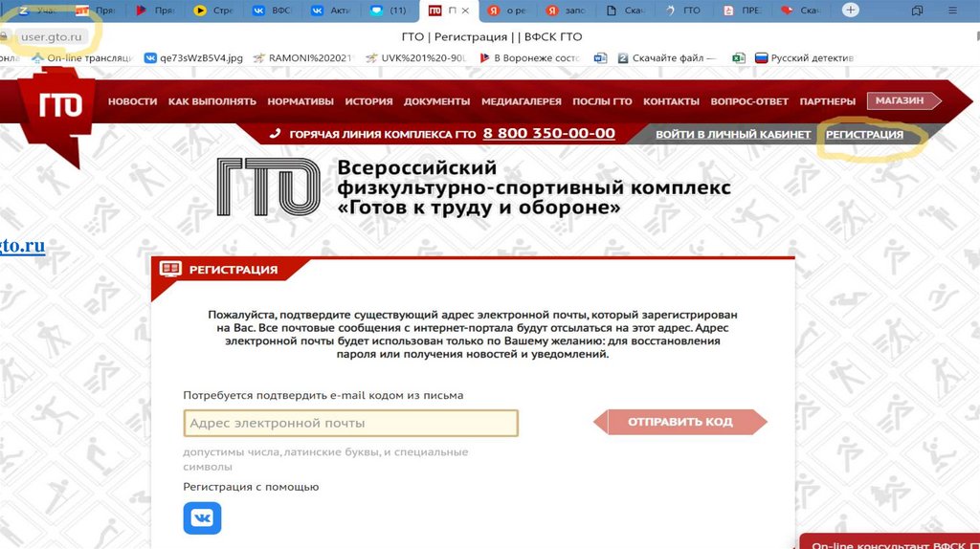Screen dimensions: 980x549
Task: Open the 'Русский детектив' bookmark
Action: pyautogui.click(x=804, y=58)
